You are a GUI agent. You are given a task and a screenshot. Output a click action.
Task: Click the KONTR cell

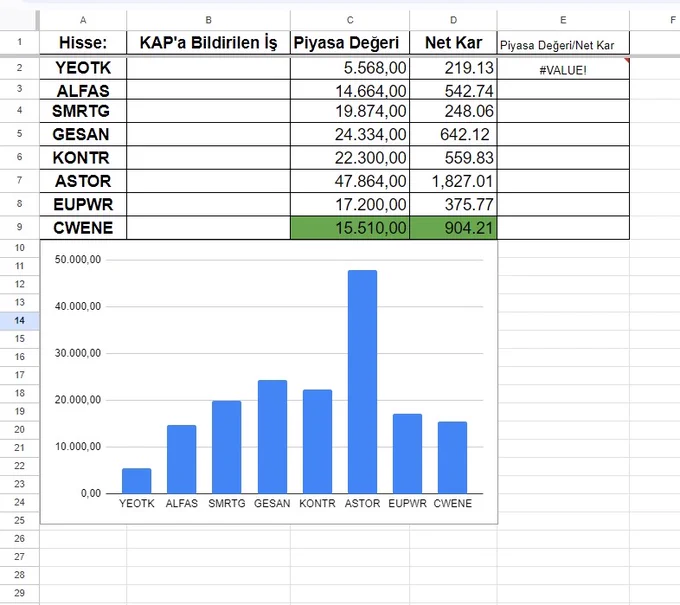(83, 158)
